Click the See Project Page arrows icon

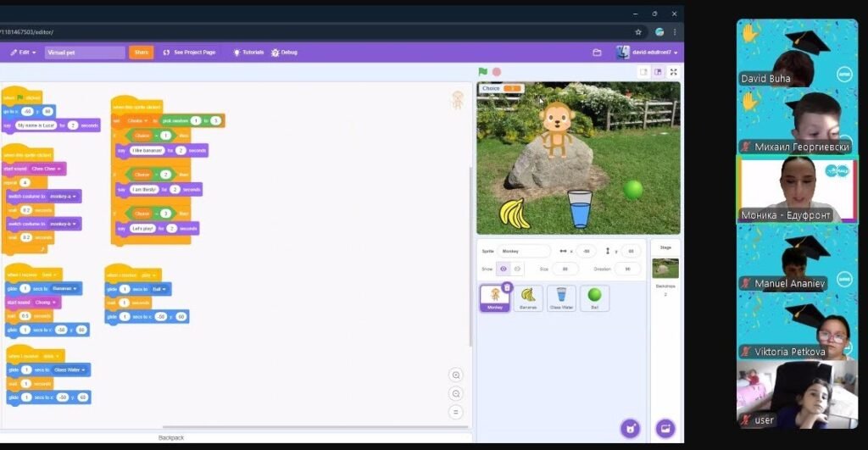tap(166, 53)
